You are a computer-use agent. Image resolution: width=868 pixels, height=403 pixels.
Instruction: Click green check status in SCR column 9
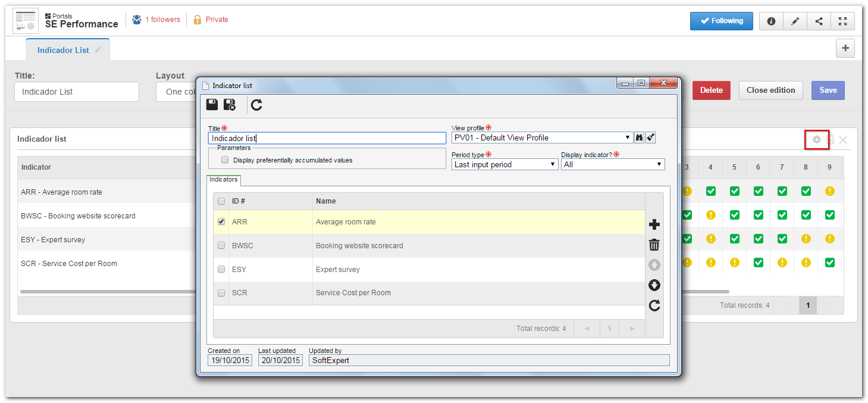pos(829,263)
